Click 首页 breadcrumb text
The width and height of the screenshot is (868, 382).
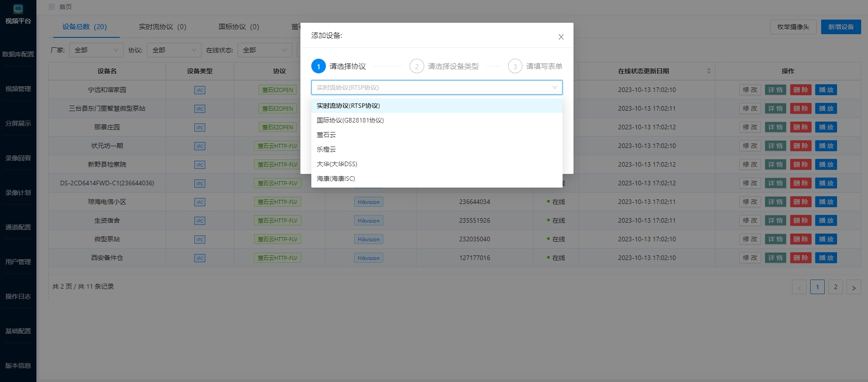66,7
